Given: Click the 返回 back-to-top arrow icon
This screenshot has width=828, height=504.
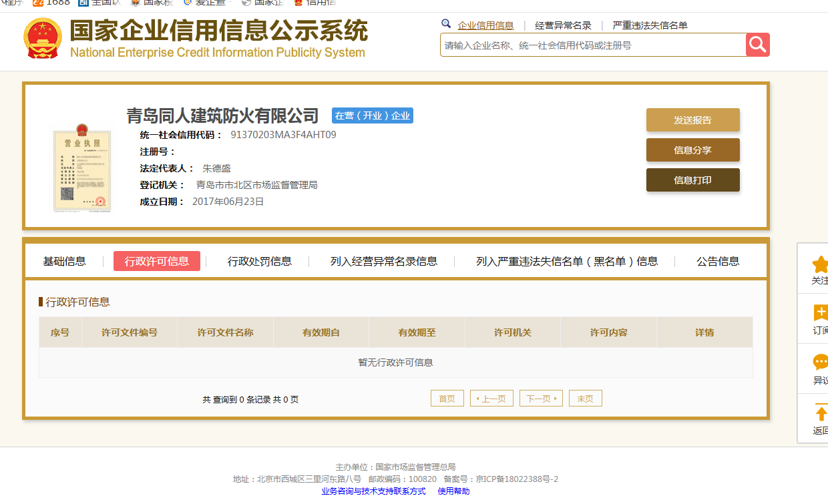Looking at the screenshot, I should pyautogui.click(x=820, y=413).
